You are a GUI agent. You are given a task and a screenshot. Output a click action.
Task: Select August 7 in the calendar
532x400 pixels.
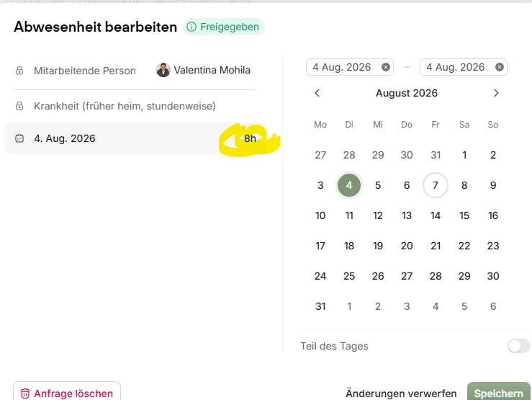tap(436, 185)
